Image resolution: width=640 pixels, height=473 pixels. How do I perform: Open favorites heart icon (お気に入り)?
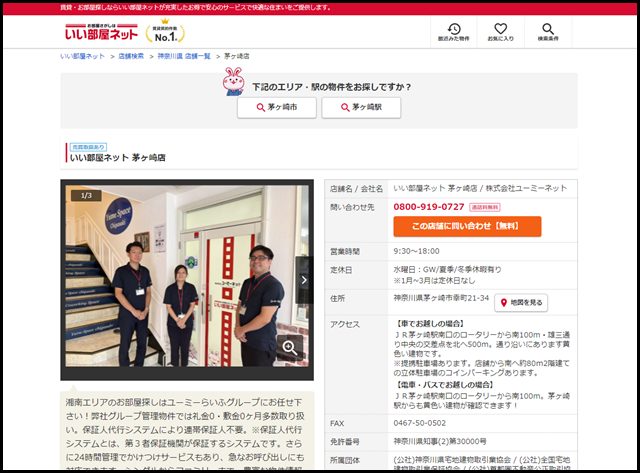[x=500, y=32]
